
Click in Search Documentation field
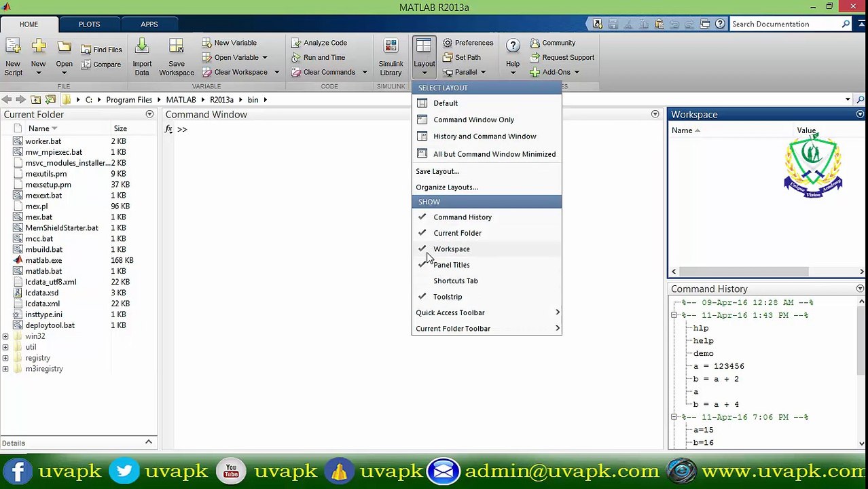(x=784, y=24)
